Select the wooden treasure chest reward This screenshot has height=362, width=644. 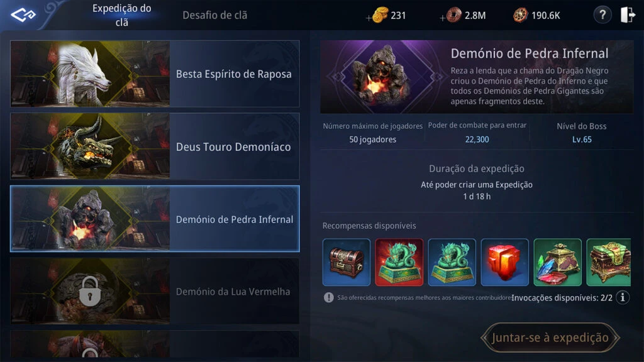(x=347, y=262)
